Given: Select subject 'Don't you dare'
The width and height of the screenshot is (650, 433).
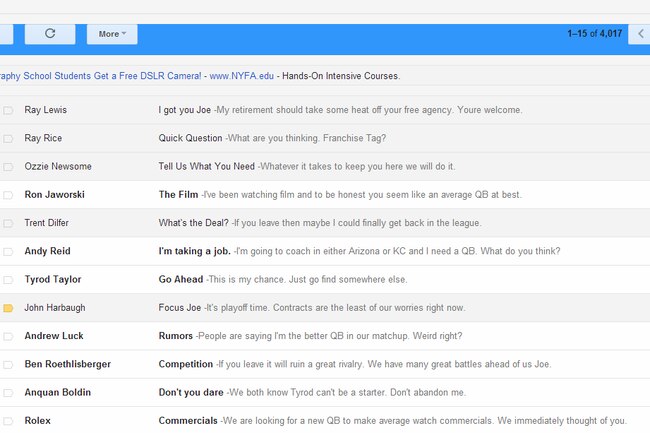Looking at the screenshot, I should 191,392.
